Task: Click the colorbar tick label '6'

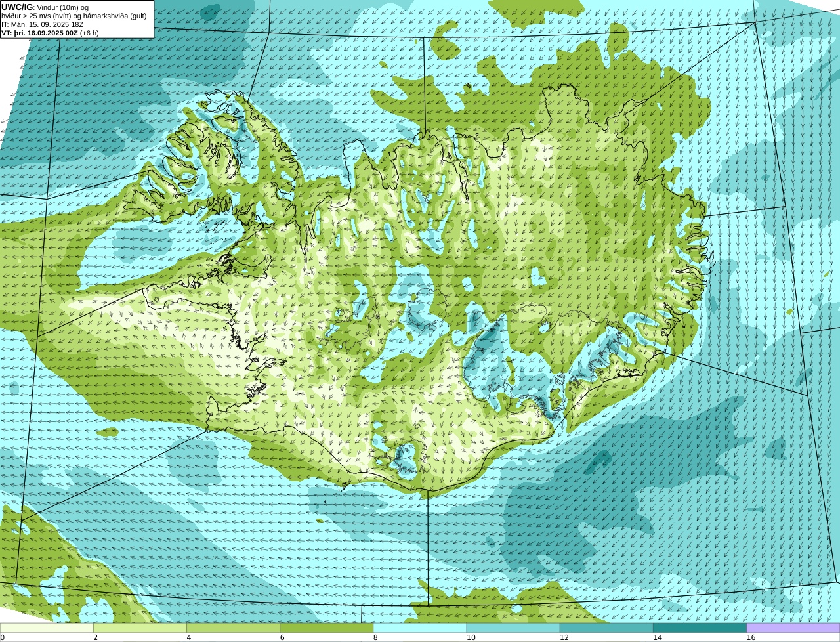Action: [282, 637]
